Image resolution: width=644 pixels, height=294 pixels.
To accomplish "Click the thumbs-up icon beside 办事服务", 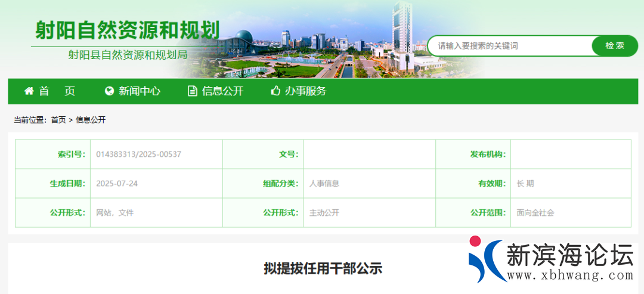I will click(275, 91).
